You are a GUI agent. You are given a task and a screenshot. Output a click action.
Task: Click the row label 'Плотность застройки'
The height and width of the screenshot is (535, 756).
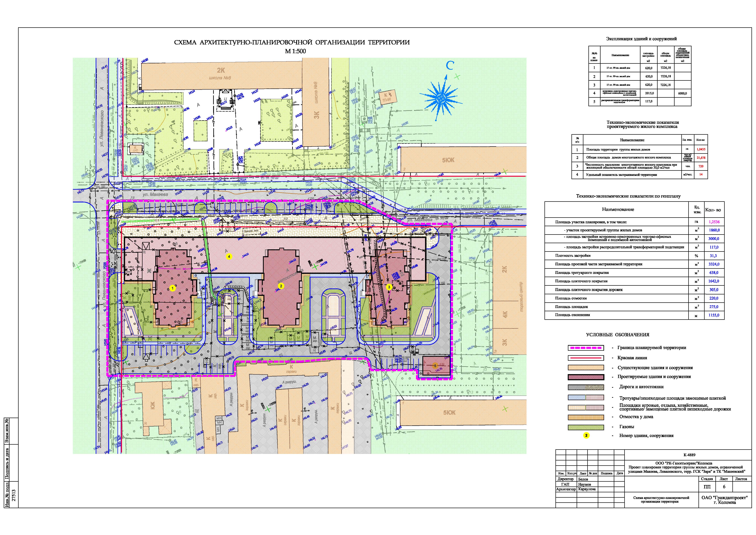tap(573, 256)
